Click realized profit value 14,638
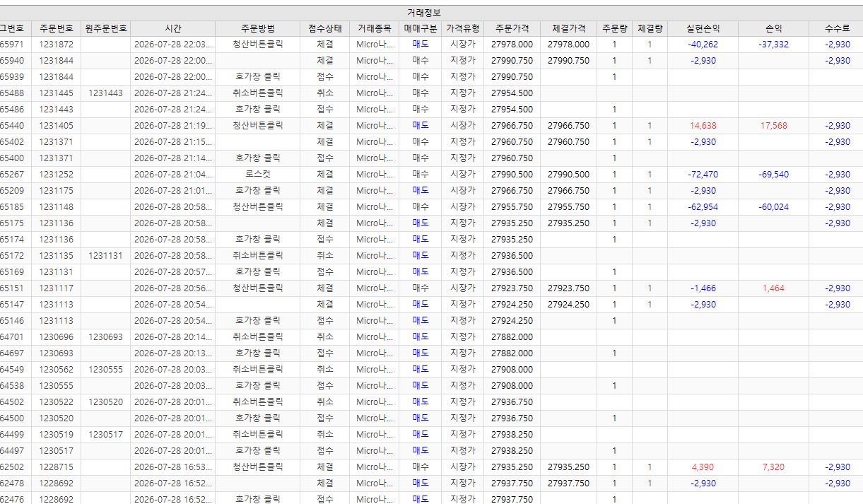Viewport: 863px width, 504px height. point(703,126)
